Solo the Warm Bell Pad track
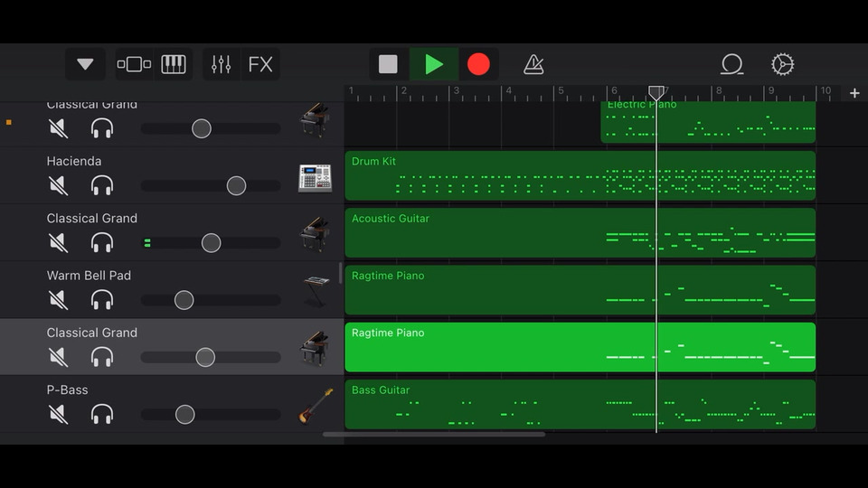Image resolution: width=868 pixels, height=488 pixels. (x=102, y=300)
